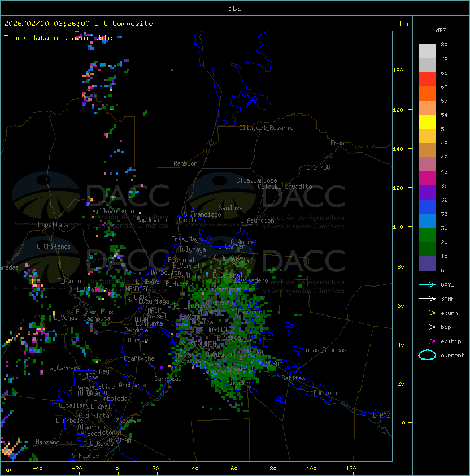
Task: Click the Mirador location label
Action: tap(238, 383)
